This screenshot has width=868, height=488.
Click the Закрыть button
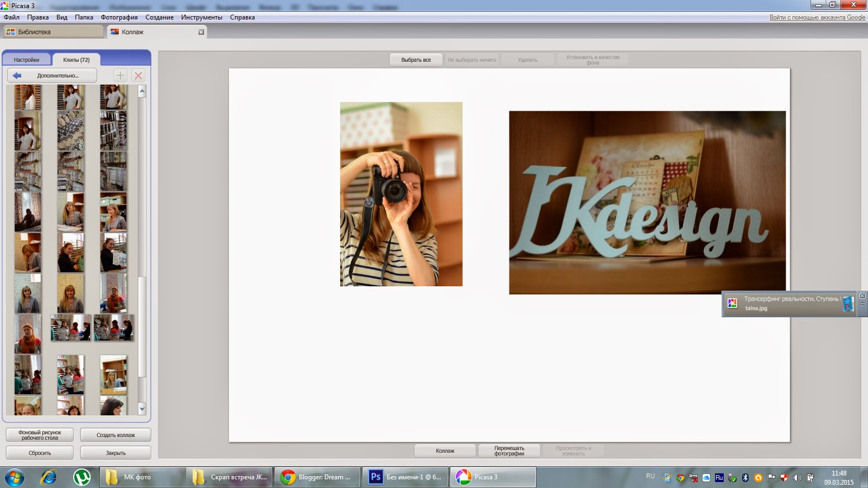click(116, 453)
